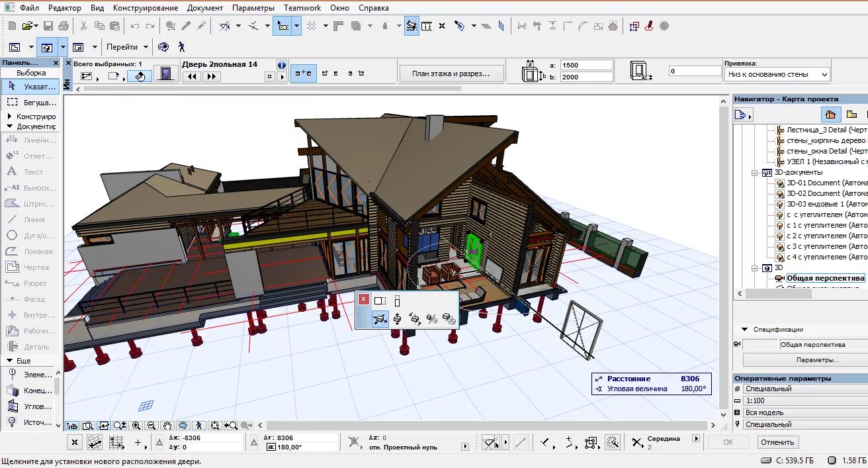Select the Линия tool in the toolbox
The height and width of the screenshot is (468, 868).
[x=30, y=220]
